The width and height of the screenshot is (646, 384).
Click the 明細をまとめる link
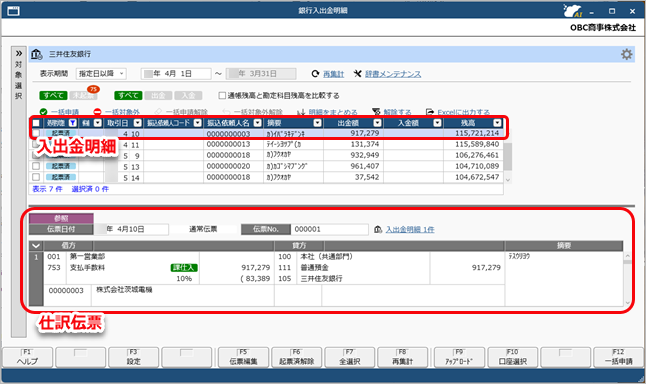pos(333,112)
